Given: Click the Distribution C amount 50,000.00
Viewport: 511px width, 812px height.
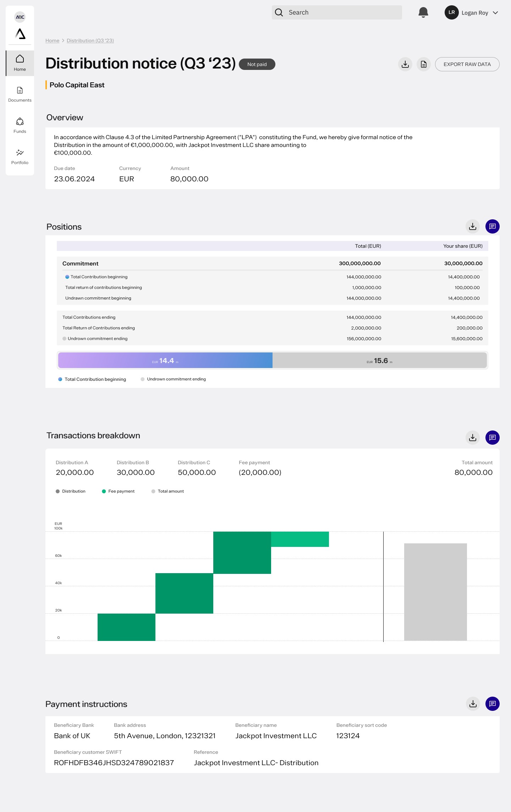Looking at the screenshot, I should click(x=197, y=472).
